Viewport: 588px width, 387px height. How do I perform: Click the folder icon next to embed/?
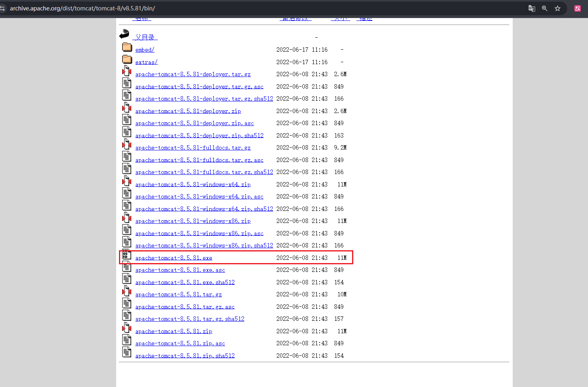[x=127, y=47]
